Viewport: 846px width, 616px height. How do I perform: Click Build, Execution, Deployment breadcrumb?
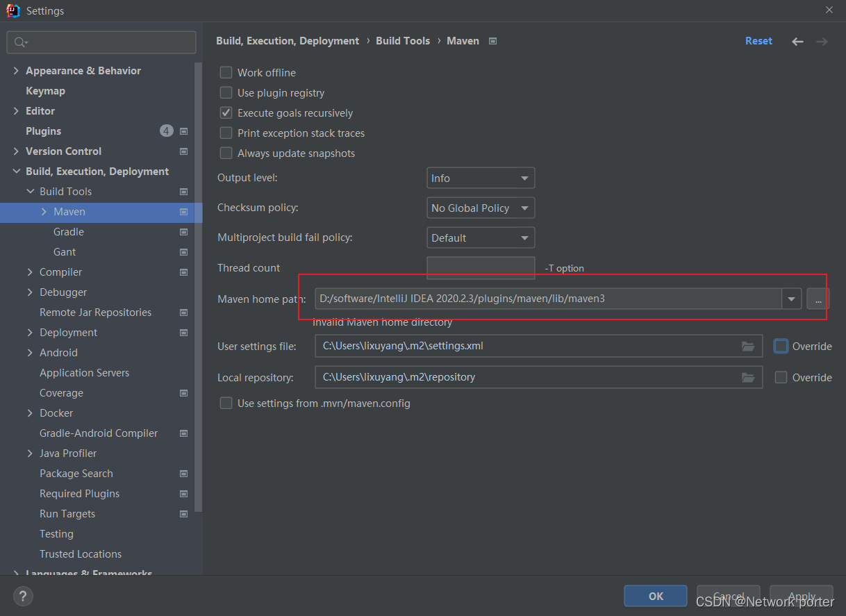(288, 41)
